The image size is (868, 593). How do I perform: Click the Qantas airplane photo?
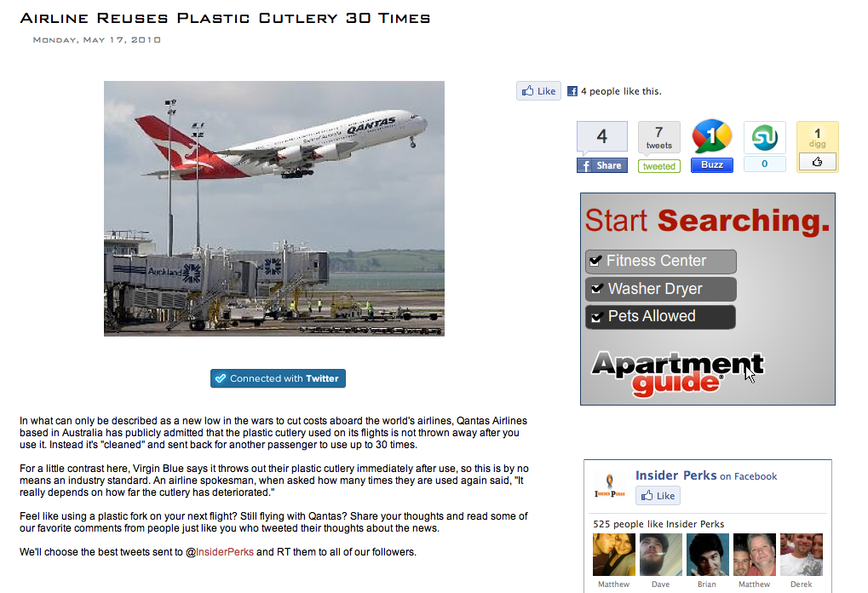click(x=274, y=209)
